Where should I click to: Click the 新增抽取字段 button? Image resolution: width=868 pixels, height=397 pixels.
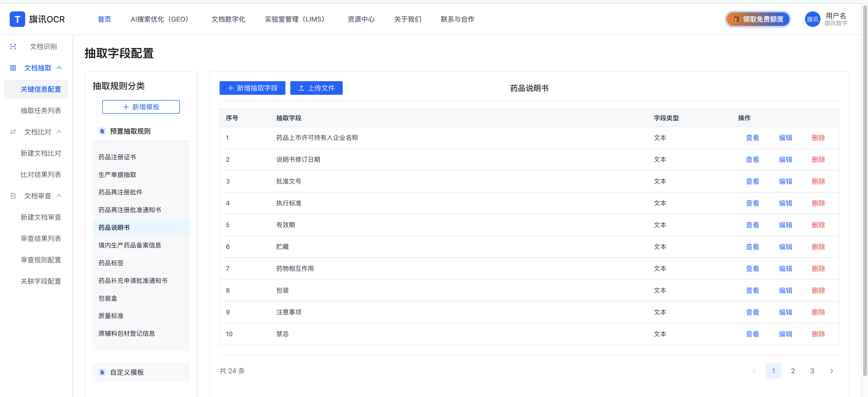(x=252, y=88)
